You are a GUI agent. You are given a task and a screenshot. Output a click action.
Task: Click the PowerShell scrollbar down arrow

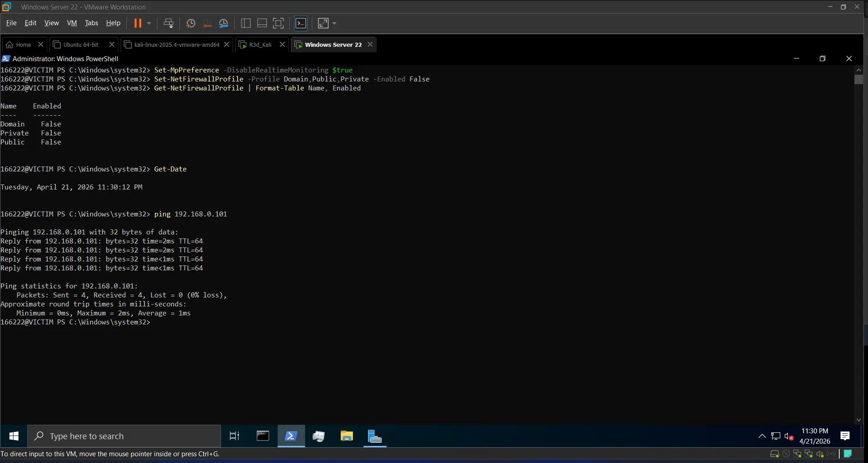click(859, 420)
